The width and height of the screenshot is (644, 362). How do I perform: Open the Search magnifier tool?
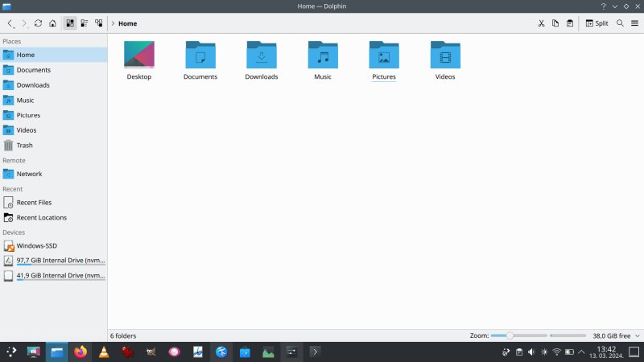[620, 23]
